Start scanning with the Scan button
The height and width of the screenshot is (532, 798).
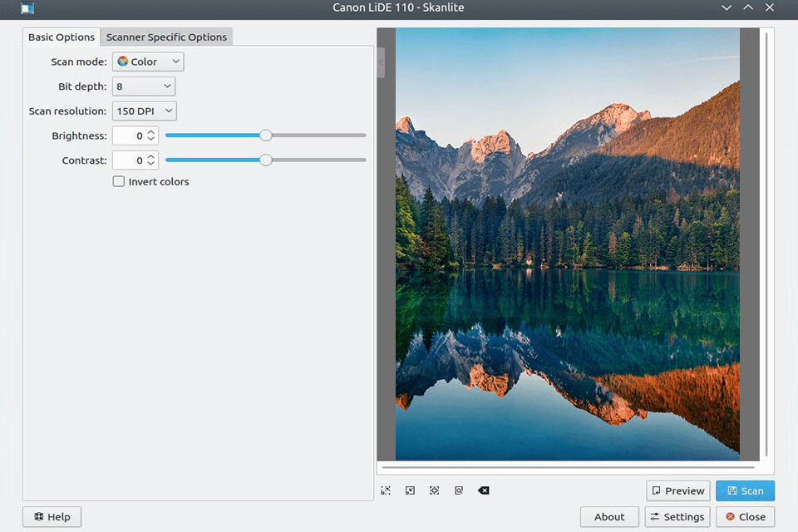point(745,490)
